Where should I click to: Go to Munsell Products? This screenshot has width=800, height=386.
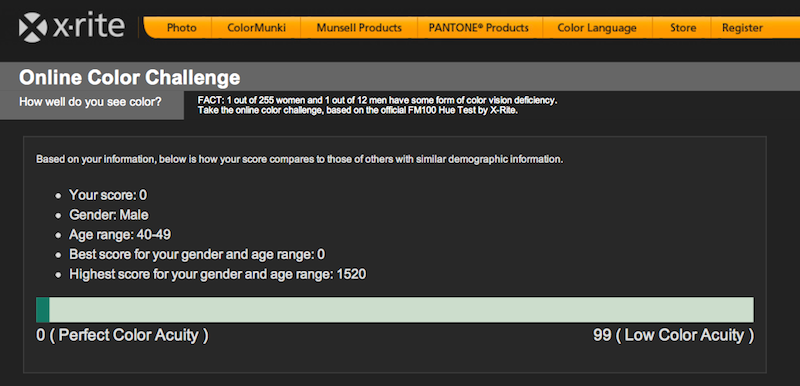pos(359,28)
